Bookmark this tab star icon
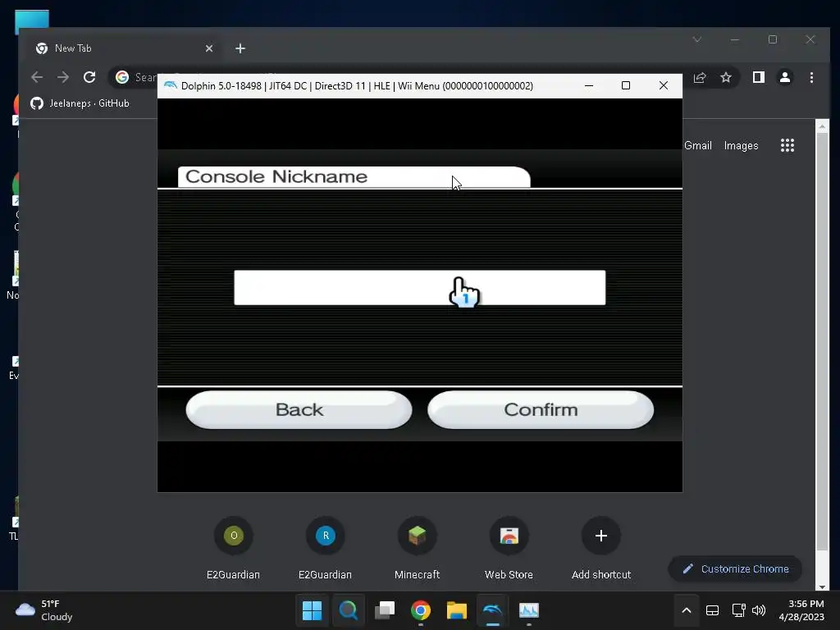840x630 pixels. pos(726,78)
